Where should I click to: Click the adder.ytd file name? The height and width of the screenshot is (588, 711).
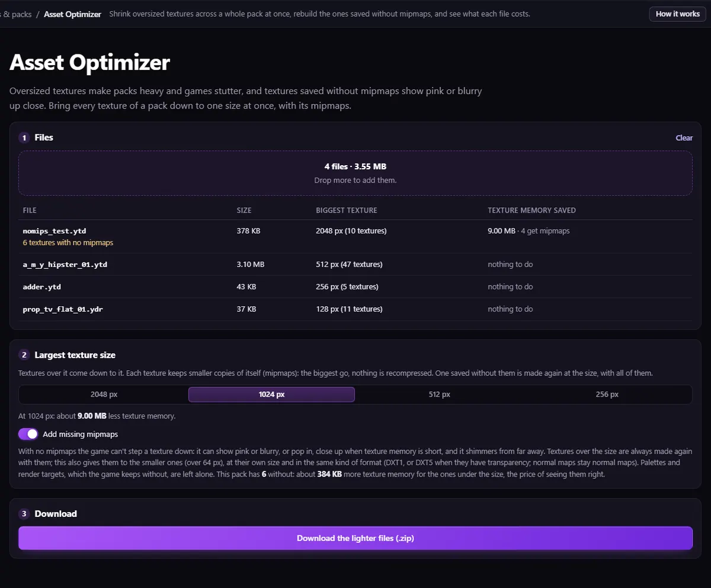(42, 287)
